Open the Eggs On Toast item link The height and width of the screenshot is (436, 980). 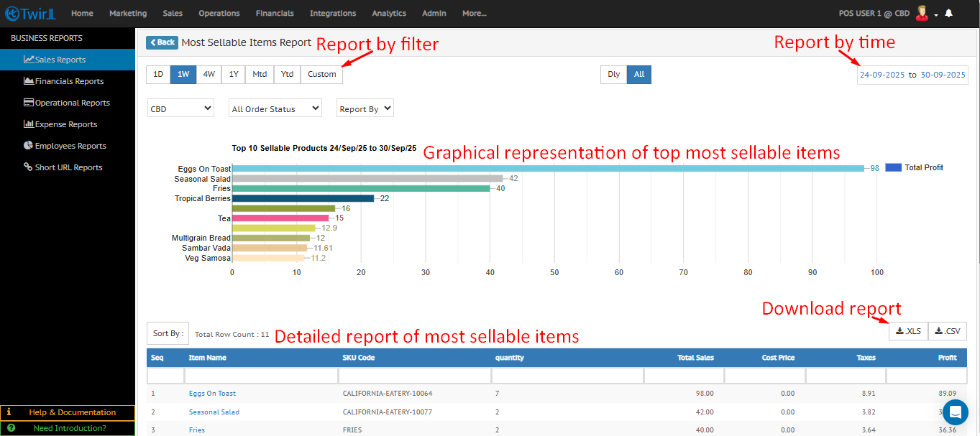[x=212, y=394]
